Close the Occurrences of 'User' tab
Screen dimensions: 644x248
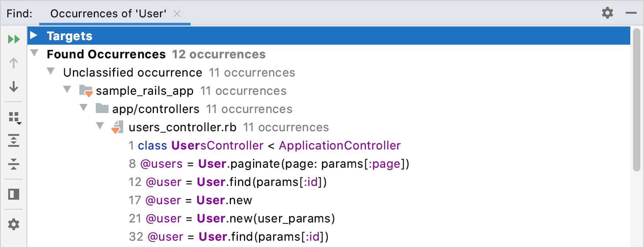pyautogui.click(x=177, y=14)
